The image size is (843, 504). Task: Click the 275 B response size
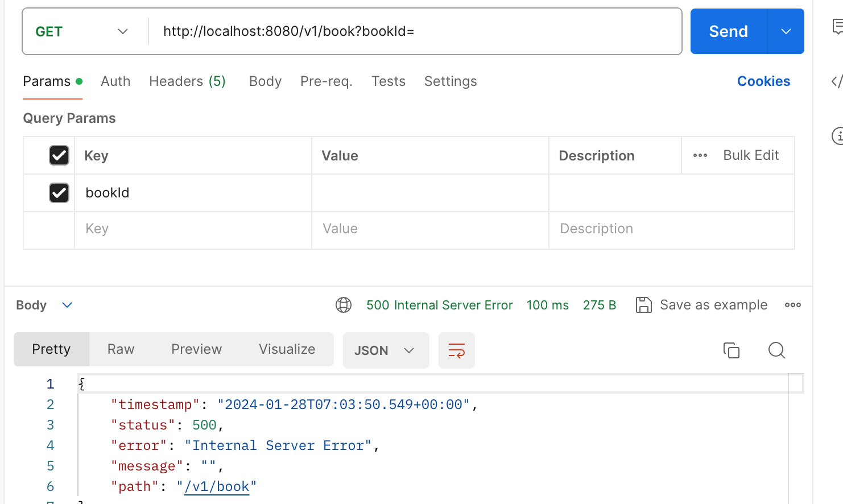click(x=600, y=305)
